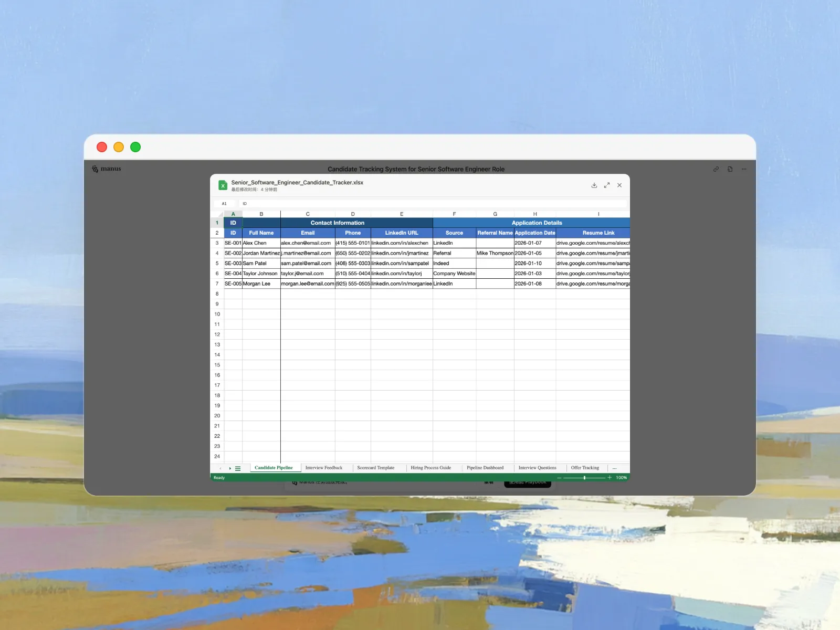Click the download icon on the spreadsheet viewer
The height and width of the screenshot is (630, 840).
tap(594, 185)
